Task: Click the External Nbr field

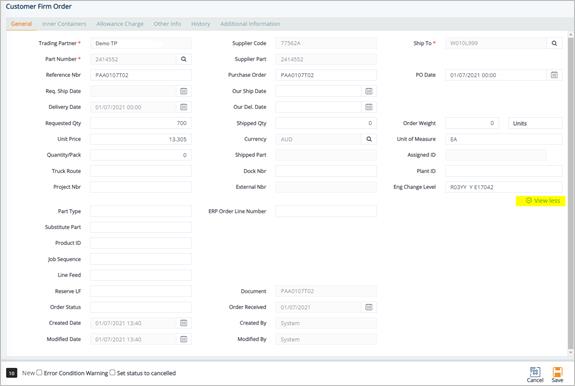Action: click(x=326, y=187)
